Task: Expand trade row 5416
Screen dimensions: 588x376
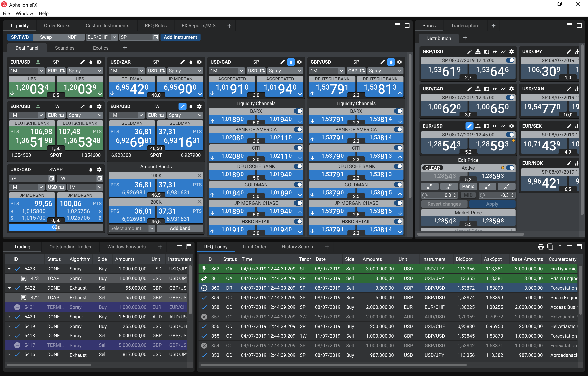Action: click(x=9, y=355)
